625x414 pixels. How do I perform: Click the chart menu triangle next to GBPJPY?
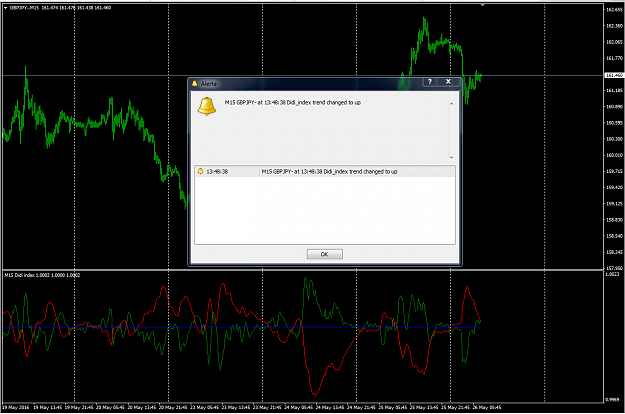click(x=6, y=8)
